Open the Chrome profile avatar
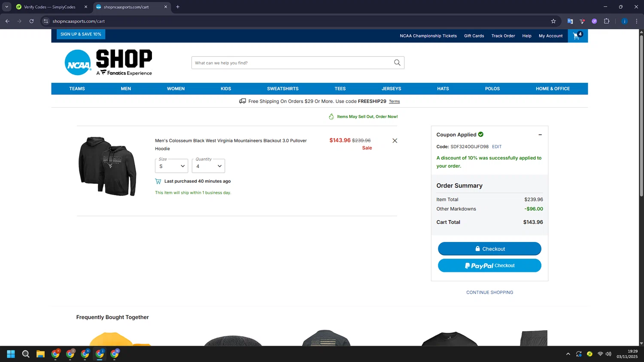Image resolution: width=644 pixels, height=362 pixels. click(x=625, y=21)
